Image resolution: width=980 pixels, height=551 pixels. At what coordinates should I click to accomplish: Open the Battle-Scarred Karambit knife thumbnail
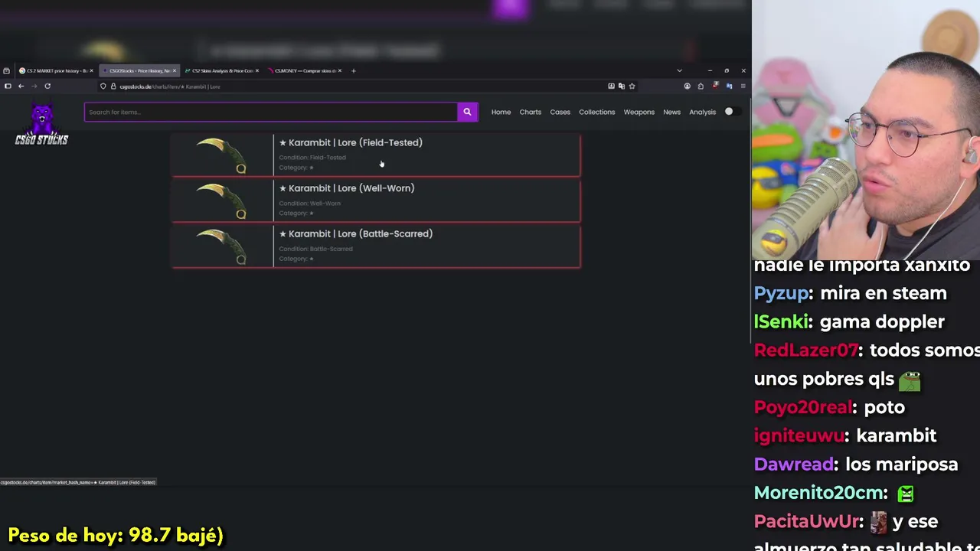pyautogui.click(x=222, y=246)
